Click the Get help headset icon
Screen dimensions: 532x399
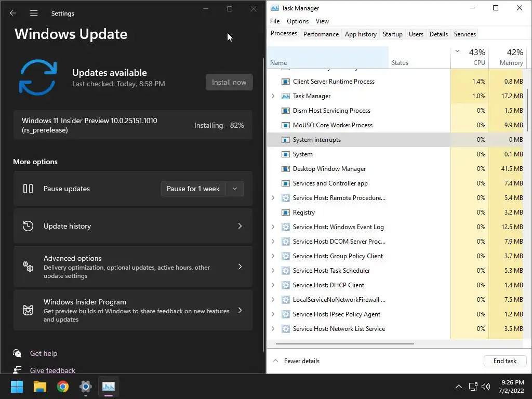click(17, 353)
